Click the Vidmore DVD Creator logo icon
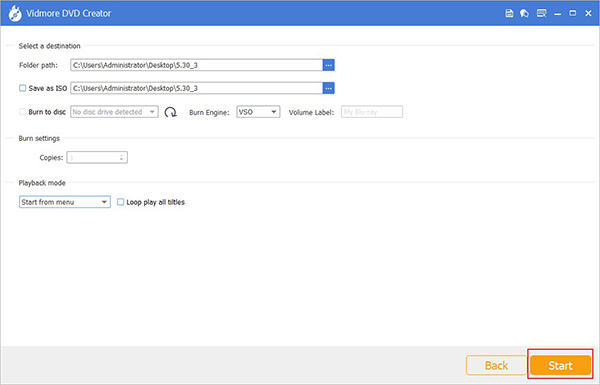600x385 pixels. 15,13
